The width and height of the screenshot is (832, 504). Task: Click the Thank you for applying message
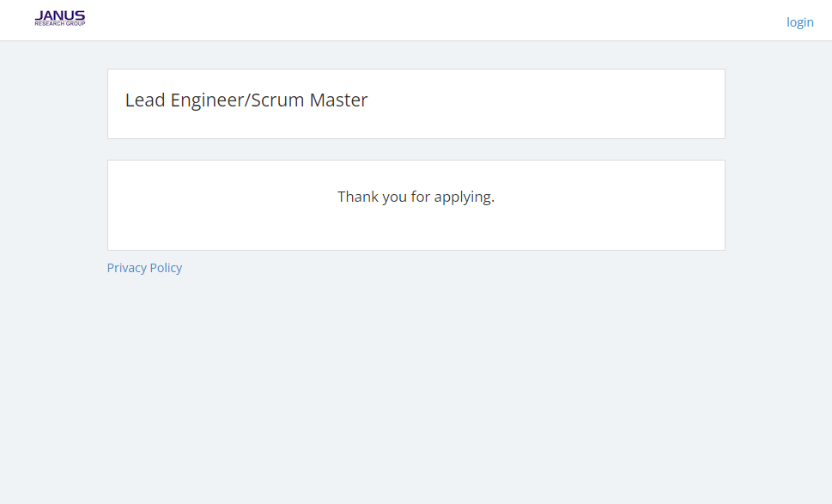[x=416, y=197]
